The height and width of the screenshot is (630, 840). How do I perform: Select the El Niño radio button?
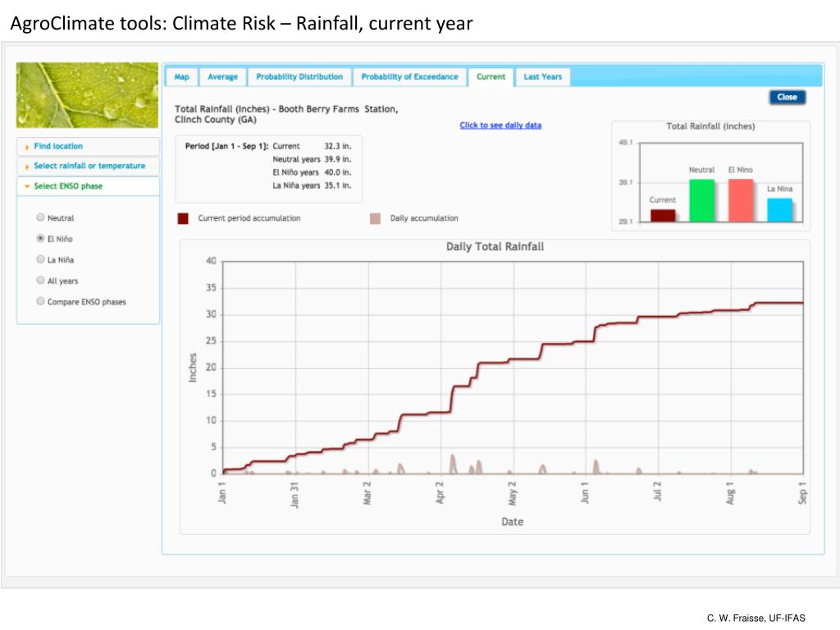pyautogui.click(x=40, y=238)
